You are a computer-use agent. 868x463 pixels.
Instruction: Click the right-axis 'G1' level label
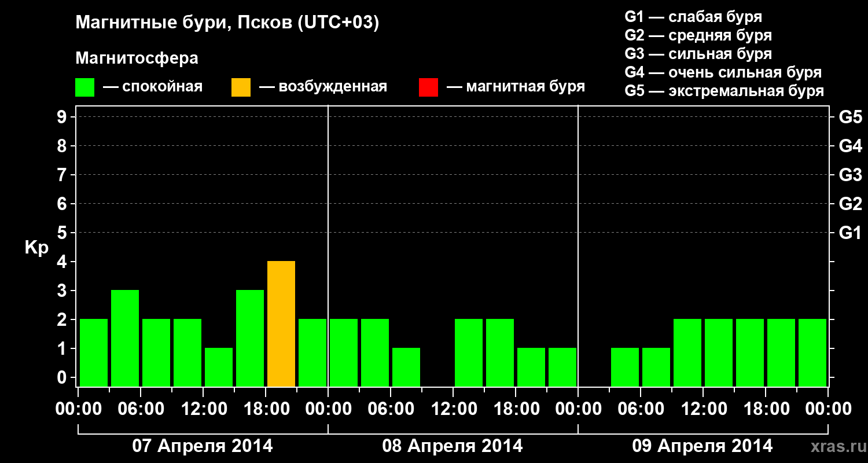[x=850, y=233]
